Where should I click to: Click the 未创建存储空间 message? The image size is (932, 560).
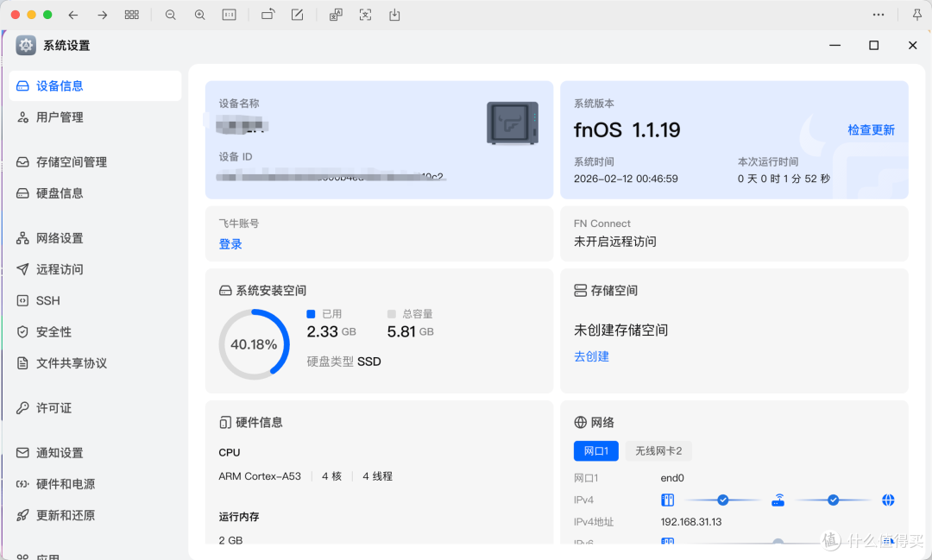coord(620,330)
